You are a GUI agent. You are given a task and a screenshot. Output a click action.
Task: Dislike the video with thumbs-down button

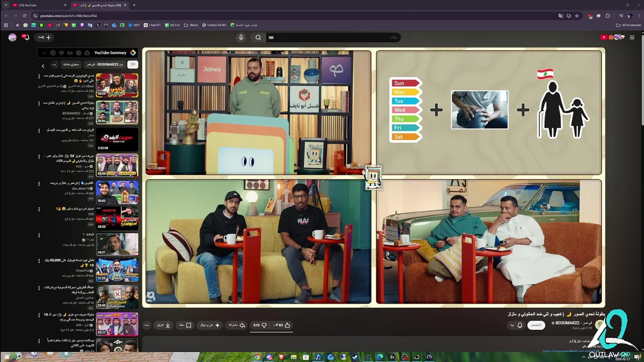pos(260,325)
